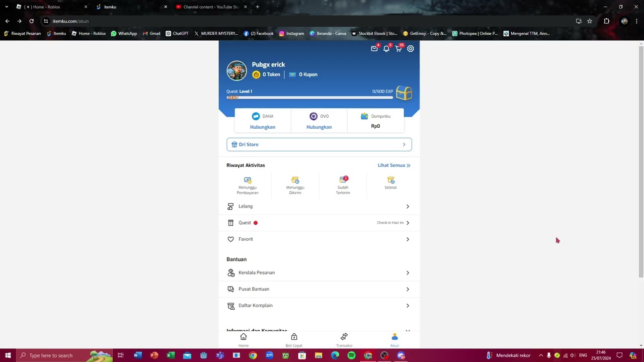
Task: Open the quest treasure chest icon
Action: (x=404, y=93)
